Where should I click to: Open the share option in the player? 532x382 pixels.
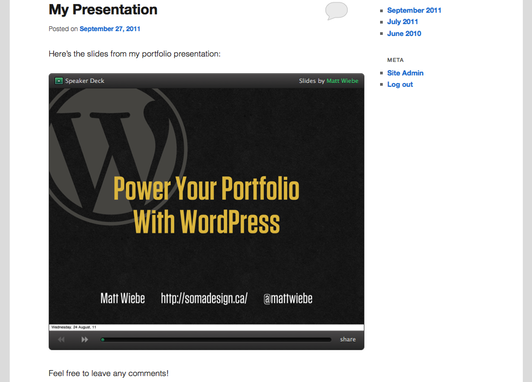(348, 339)
